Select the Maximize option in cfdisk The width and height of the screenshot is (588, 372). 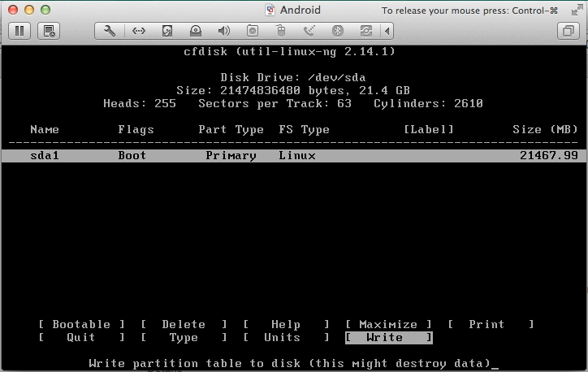coord(388,324)
